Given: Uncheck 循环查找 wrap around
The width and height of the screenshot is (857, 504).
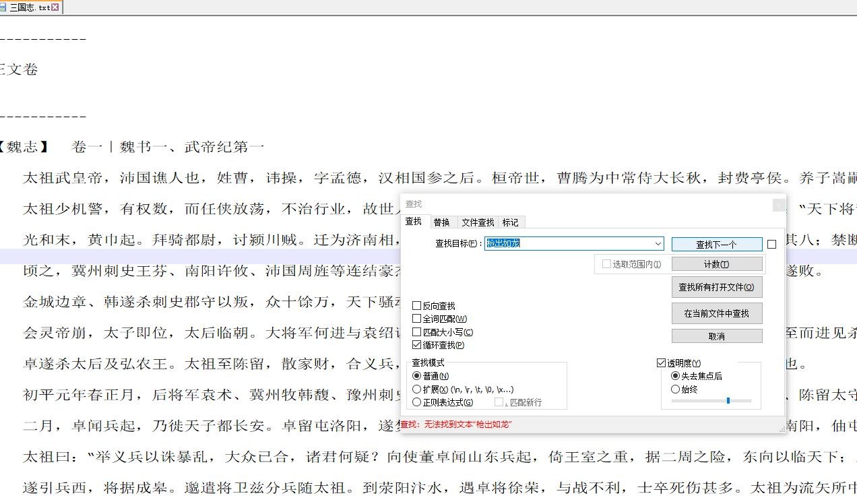Looking at the screenshot, I should [417, 345].
